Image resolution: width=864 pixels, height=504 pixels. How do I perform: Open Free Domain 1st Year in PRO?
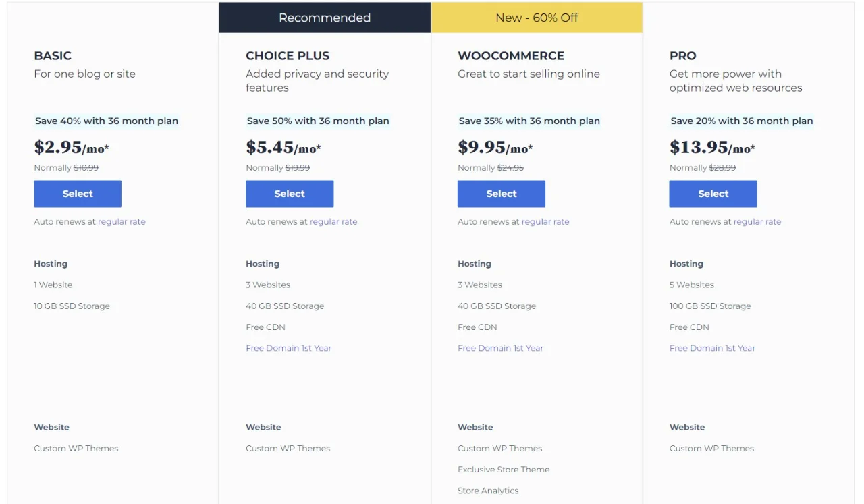click(x=712, y=348)
